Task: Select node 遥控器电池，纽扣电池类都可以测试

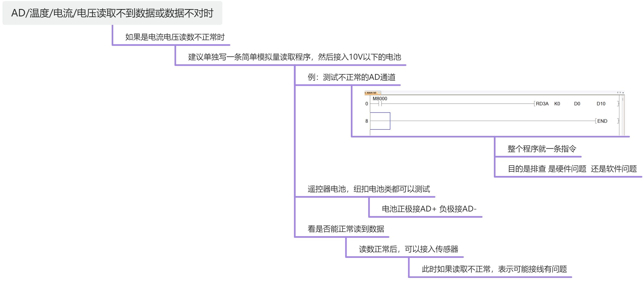Action: tap(369, 189)
